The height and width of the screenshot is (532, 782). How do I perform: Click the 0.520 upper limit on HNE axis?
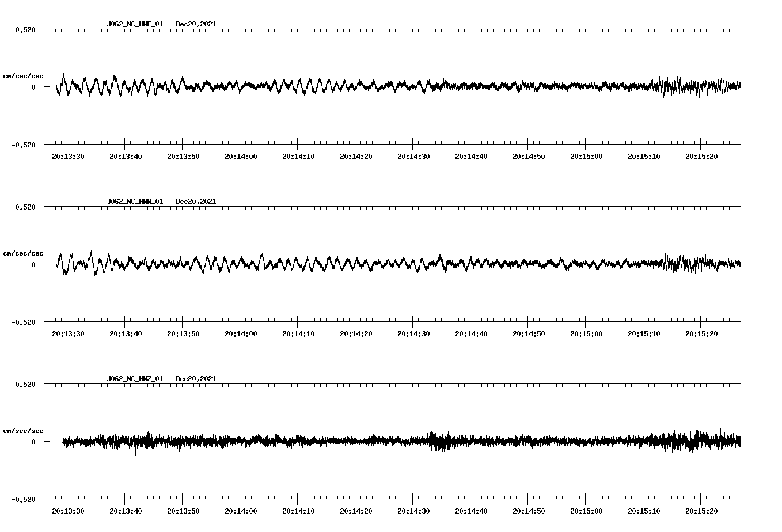pos(25,29)
